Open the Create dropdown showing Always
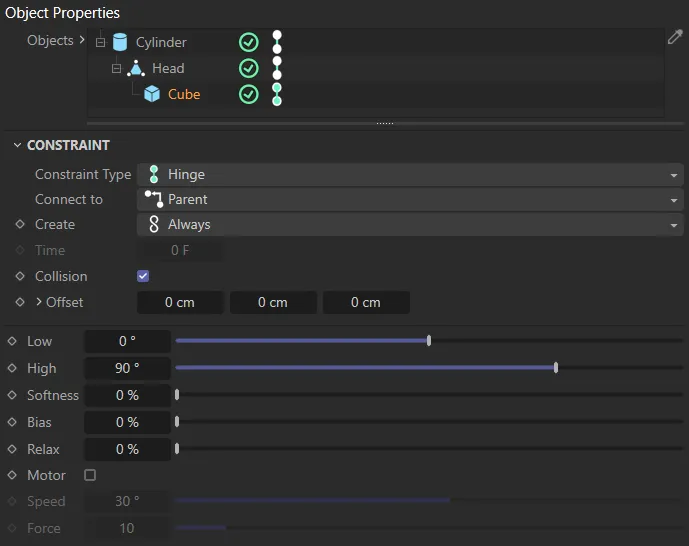Viewport: 689px width, 546px height. point(410,225)
